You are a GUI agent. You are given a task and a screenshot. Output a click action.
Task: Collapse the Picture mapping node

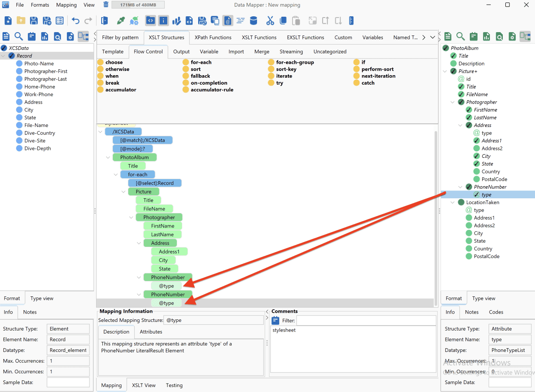[123, 192]
